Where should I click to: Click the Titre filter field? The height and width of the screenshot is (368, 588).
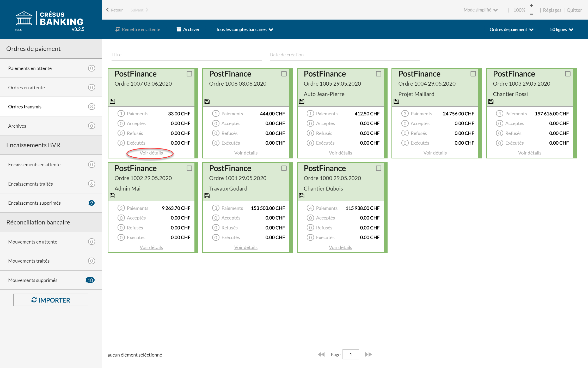coord(187,55)
